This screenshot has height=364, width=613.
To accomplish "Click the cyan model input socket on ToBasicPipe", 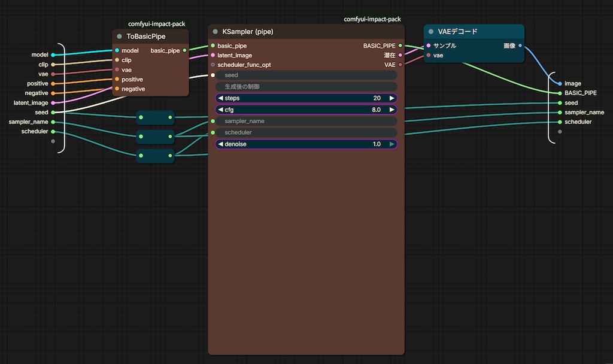I will [x=117, y=50].
